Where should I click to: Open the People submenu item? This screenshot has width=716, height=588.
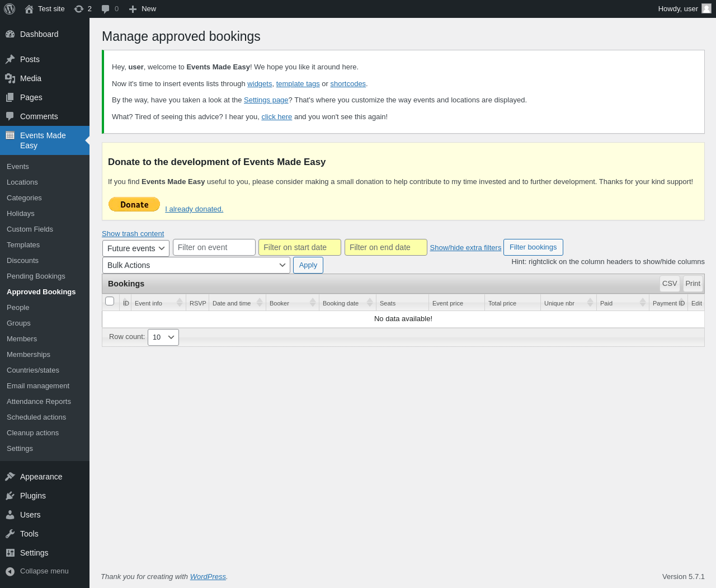tap(18, 308)
